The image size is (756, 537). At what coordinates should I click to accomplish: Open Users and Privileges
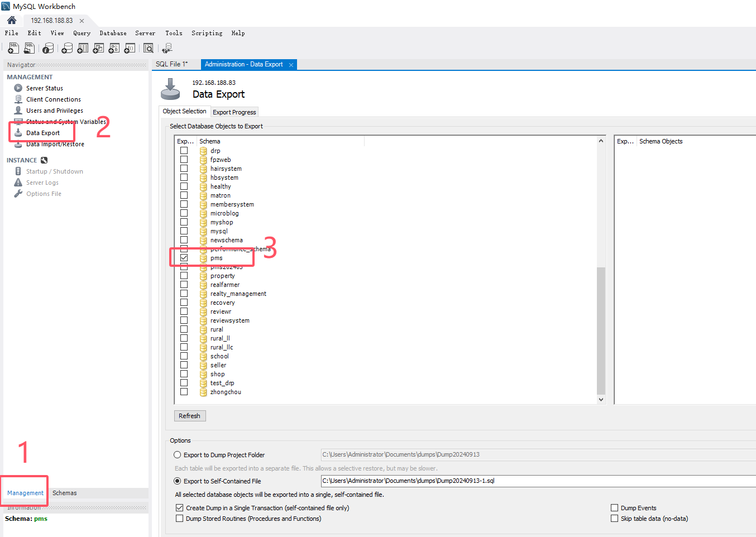(55, 111)
